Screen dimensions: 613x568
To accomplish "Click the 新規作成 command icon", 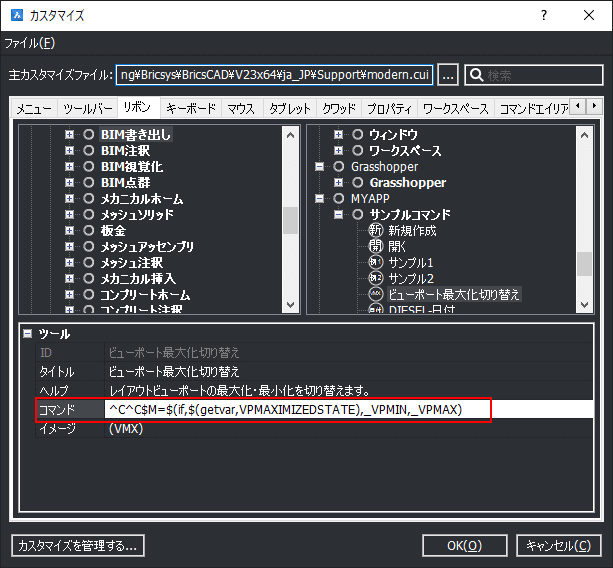I will (376, 230).
